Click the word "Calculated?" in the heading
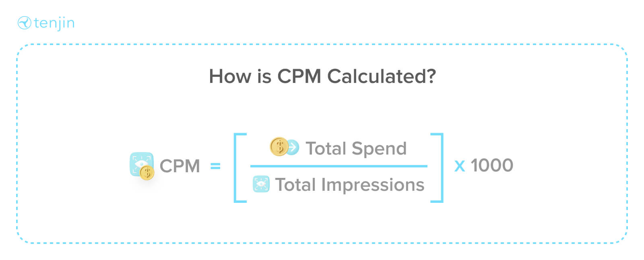The height and width of the screenshot is (260, 644). [x=381, y=76]
